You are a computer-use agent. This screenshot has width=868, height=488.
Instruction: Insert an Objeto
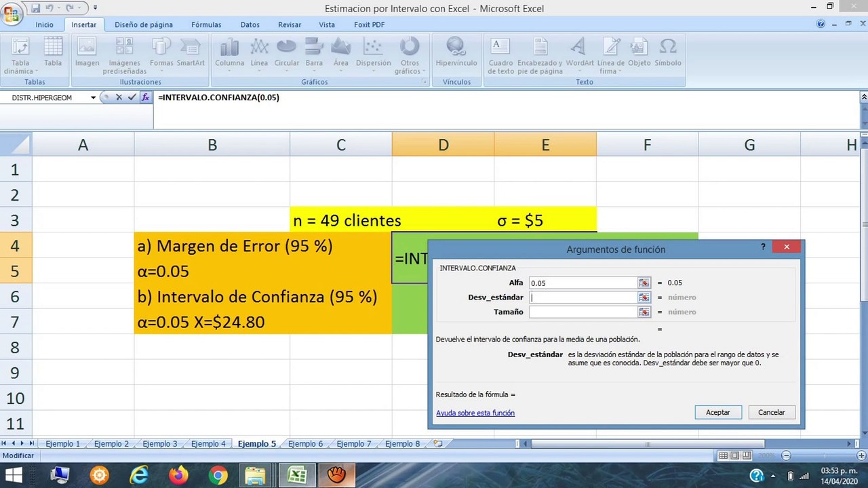[x=639, y=53]
